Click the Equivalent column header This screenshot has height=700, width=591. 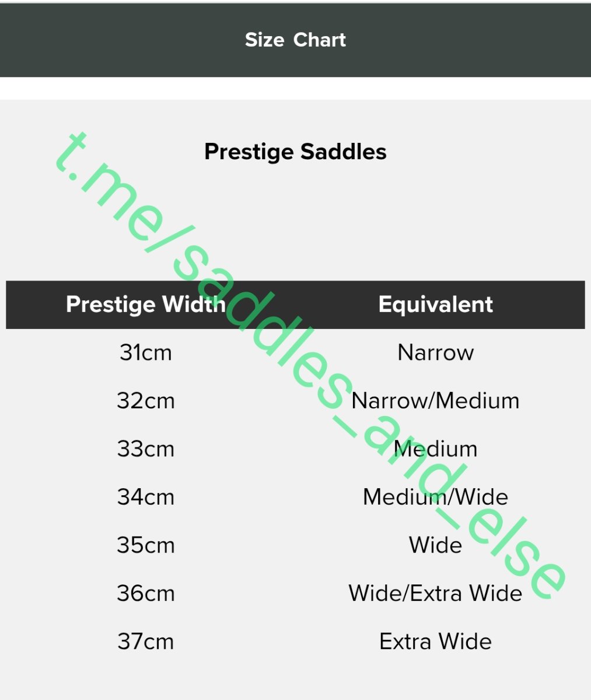[x=435, y=304]
